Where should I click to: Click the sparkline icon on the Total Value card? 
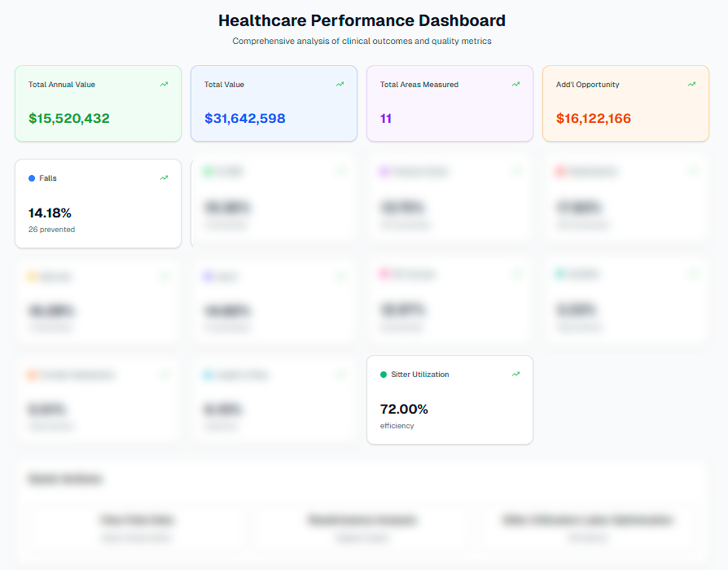(339, 84)
